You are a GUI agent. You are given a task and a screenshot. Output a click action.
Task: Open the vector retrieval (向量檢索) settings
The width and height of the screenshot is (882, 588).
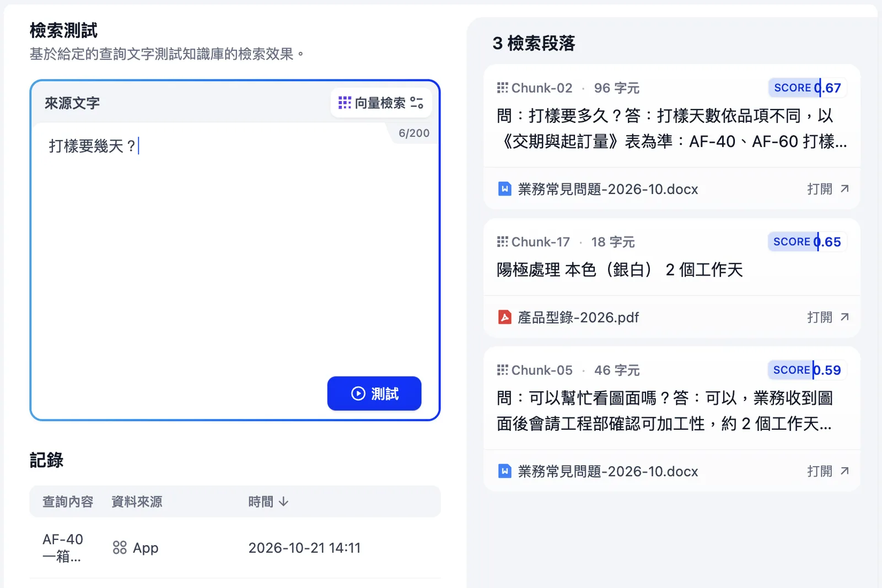pos(381,103)
